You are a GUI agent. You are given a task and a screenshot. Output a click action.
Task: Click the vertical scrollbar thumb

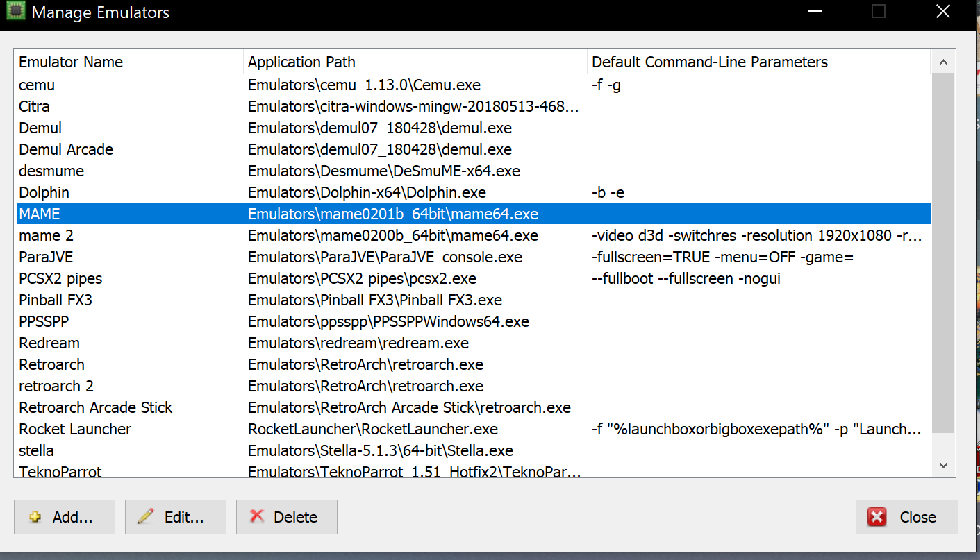point(943,253)
